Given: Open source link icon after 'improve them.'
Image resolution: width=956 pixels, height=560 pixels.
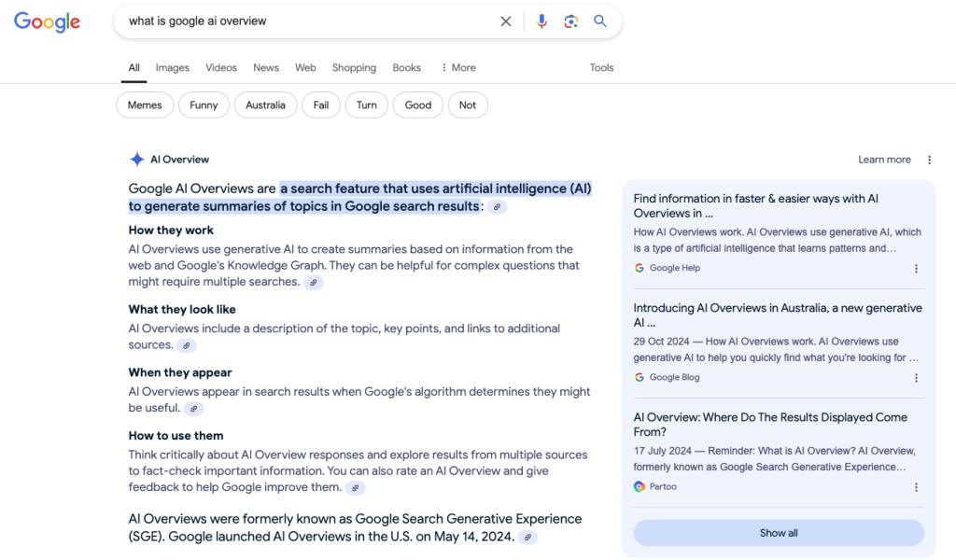Looking at the screenshot, I should pos(355,488).
